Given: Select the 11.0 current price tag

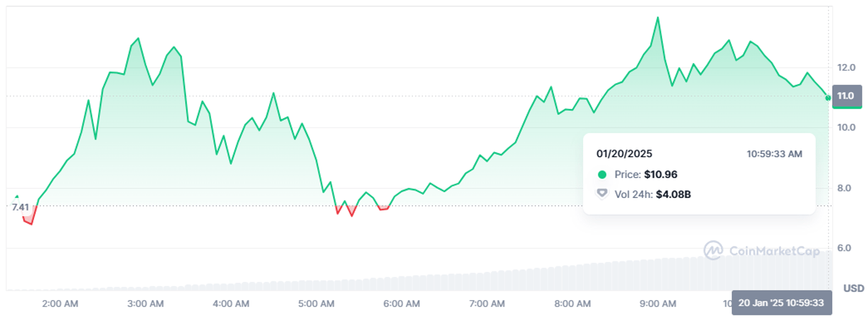Looking at the screenshot, I should point(846,96).
